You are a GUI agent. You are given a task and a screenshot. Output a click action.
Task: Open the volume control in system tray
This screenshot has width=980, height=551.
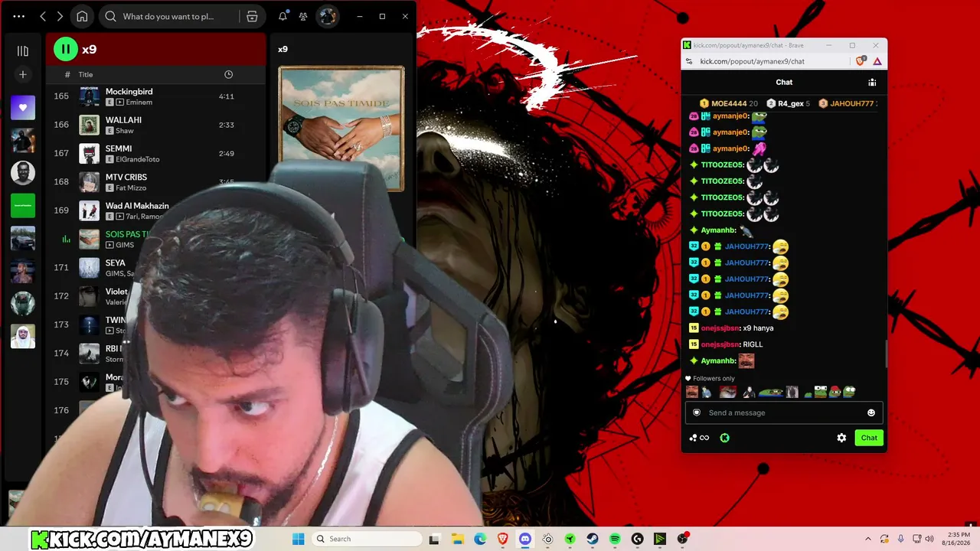(929, 539)
